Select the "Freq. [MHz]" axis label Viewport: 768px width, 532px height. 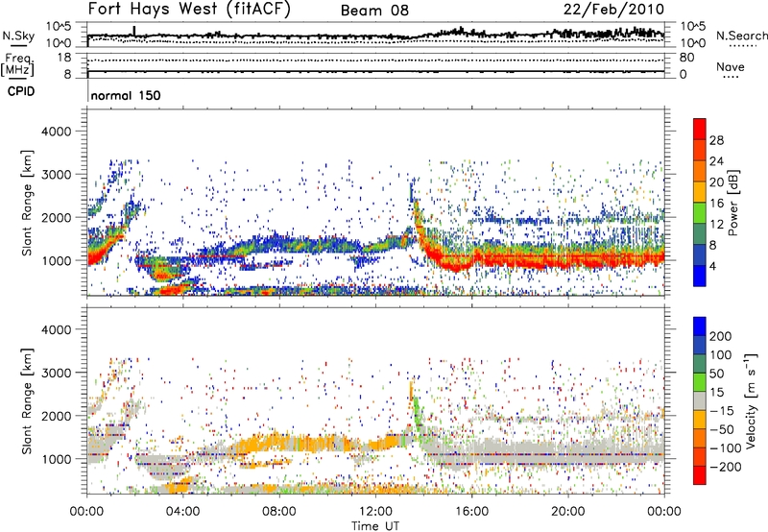pyautogui.click(x=17, y=65)
